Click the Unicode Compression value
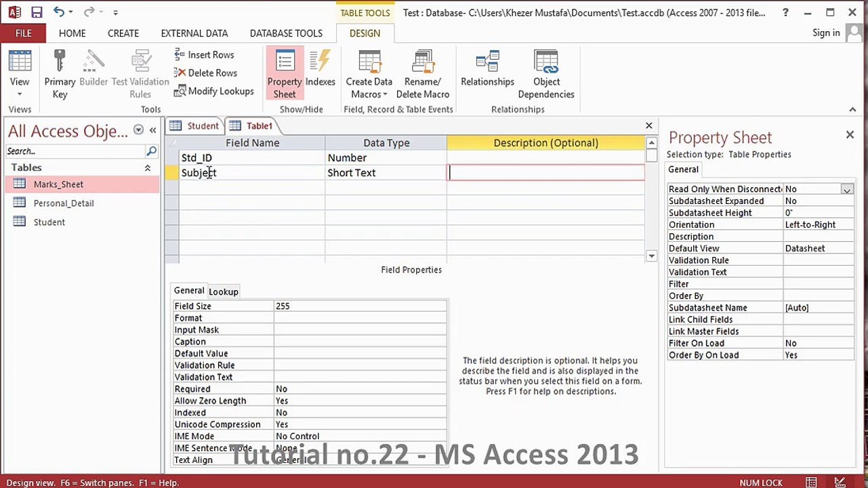Image resolution: width=868 pixels, height=488 pixels. coord(360,425)
